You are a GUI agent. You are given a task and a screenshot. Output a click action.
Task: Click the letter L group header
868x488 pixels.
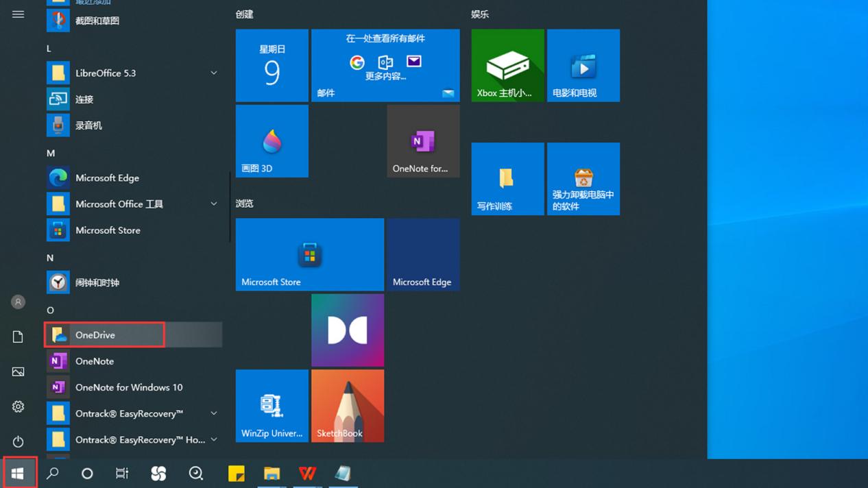[x=49, y=49]
